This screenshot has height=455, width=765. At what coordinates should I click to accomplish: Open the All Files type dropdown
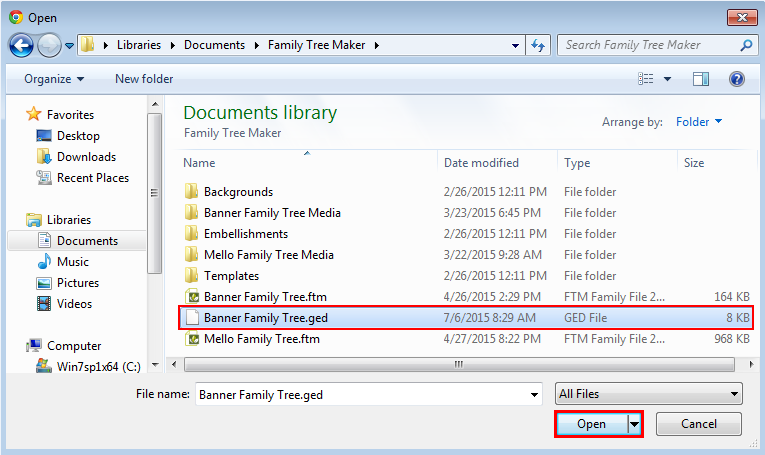click(648, 394)
